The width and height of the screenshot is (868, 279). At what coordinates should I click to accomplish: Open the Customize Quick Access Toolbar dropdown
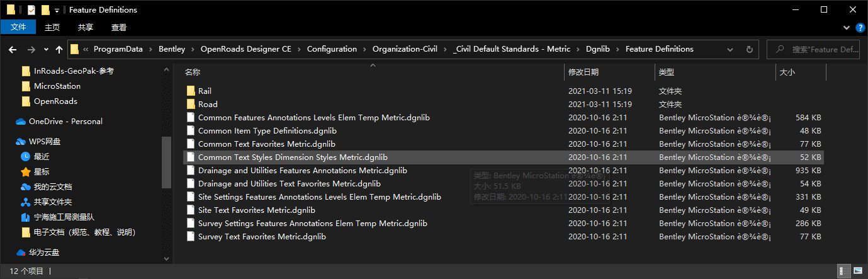(x=57, y=10)
